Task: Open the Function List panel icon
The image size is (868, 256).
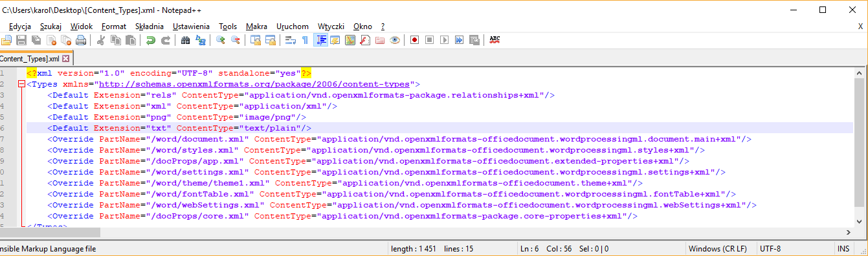Action: coord(365,40)
